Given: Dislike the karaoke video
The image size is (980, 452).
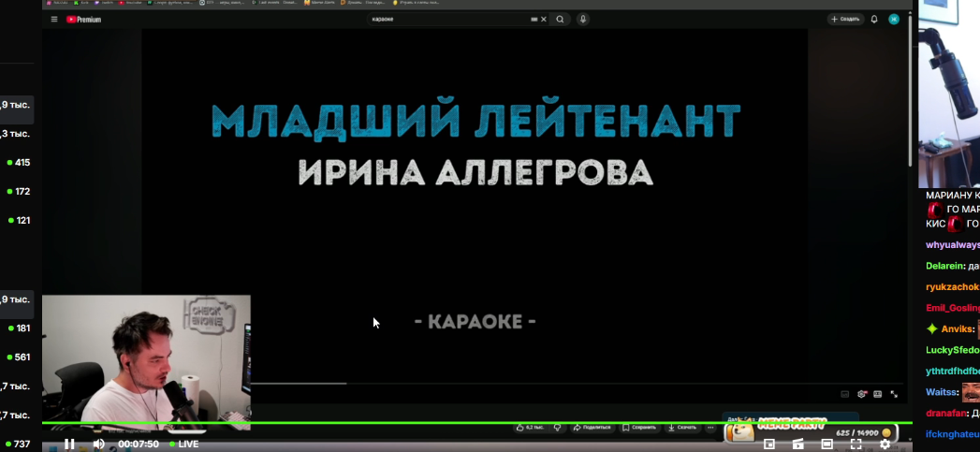Looking at the screenshot, I should tap(558, 428).
